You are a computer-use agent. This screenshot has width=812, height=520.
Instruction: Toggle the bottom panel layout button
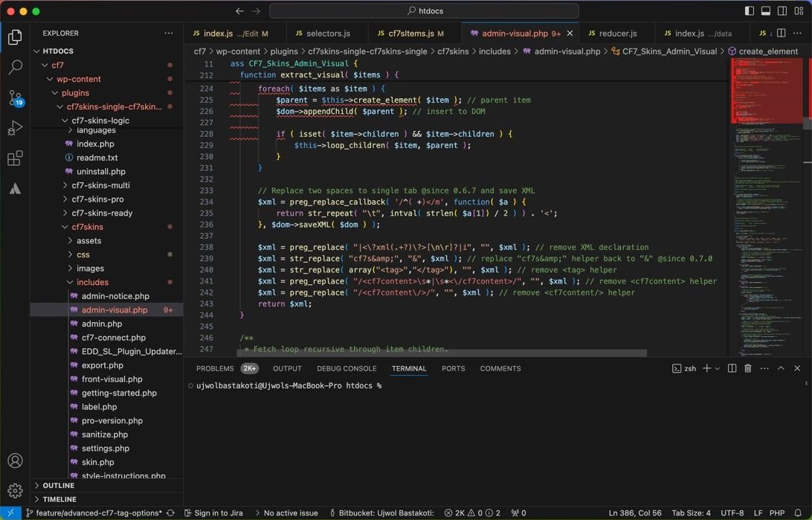(x=766, y=11)
